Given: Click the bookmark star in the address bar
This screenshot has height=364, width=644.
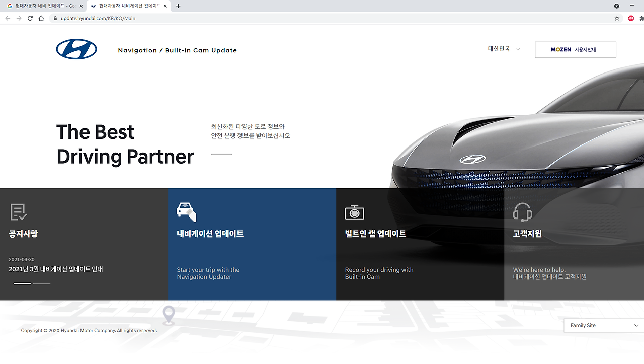Looking at the screenshot, I should [x=617, y=18].
